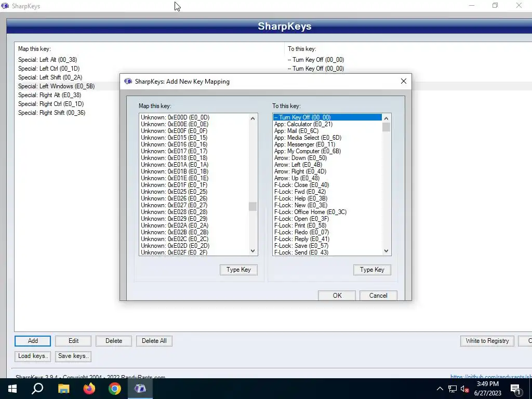This screenshot has width=532, height=399.
Task: Select Unknown: 0xE028 (E0_28)
Action: [x=194, y=212]
